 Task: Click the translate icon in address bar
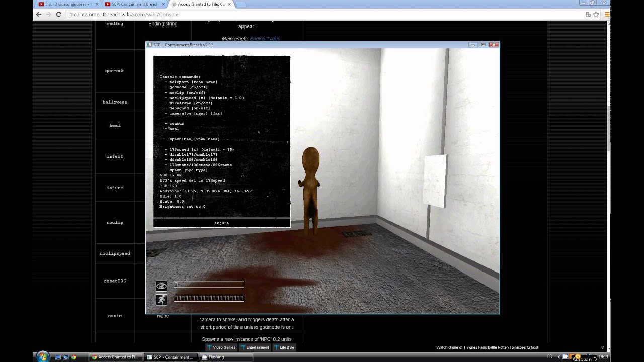588,14
